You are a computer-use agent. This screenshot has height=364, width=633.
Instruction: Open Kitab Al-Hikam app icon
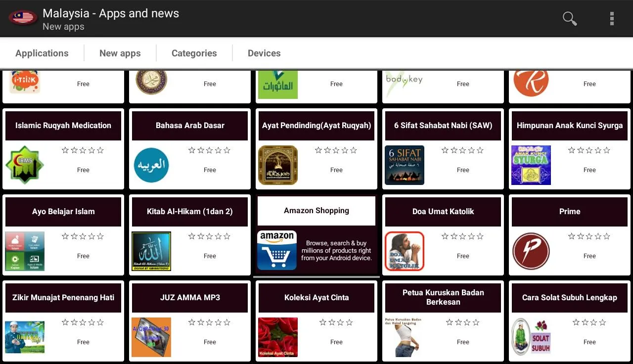point(151,251)
